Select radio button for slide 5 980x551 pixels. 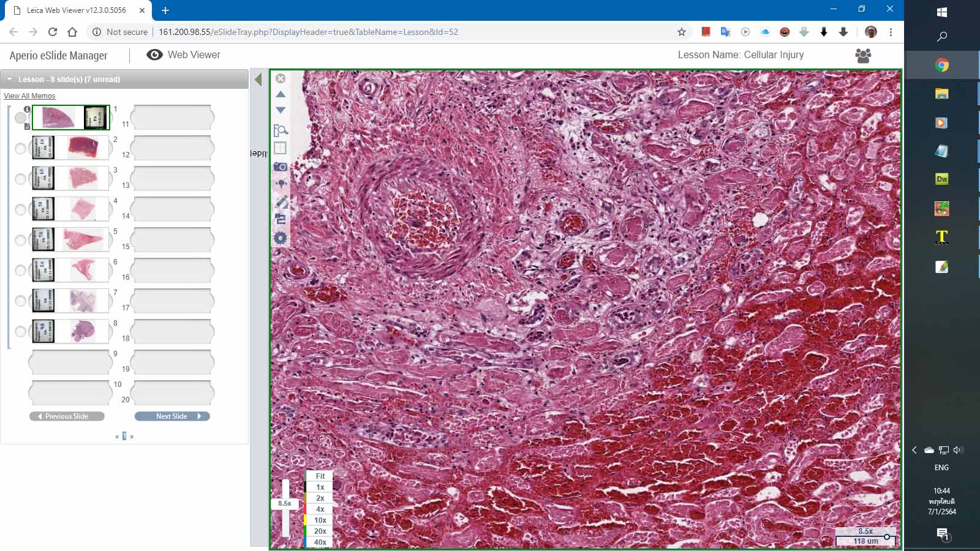(20, 240)
